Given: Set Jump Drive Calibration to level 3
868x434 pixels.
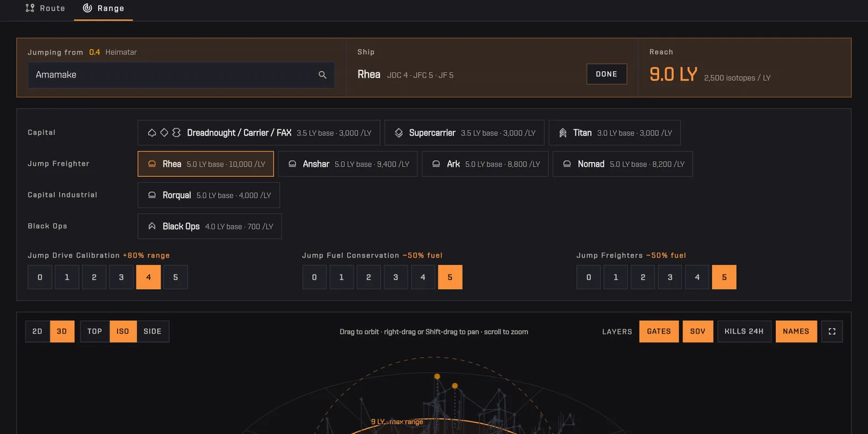Looking at the screenshot, I should (122, 277).
